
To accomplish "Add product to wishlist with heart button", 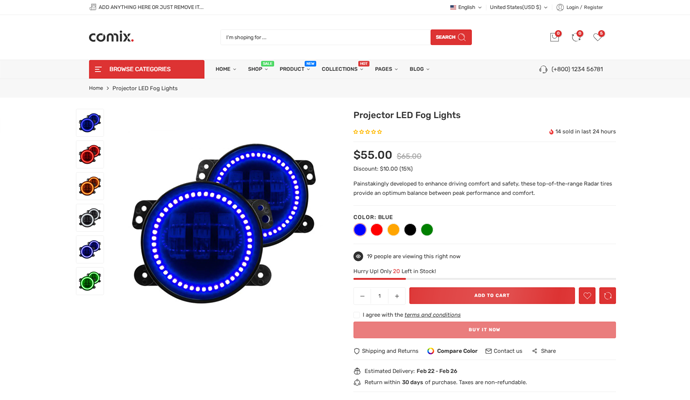I will point(587,296).
